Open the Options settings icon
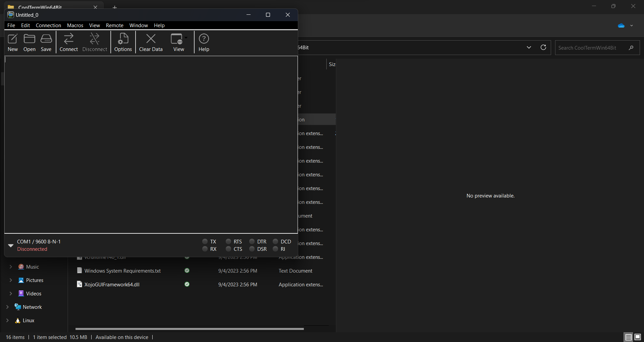Viewport: 644px width, 342px height. coord(123,42)
